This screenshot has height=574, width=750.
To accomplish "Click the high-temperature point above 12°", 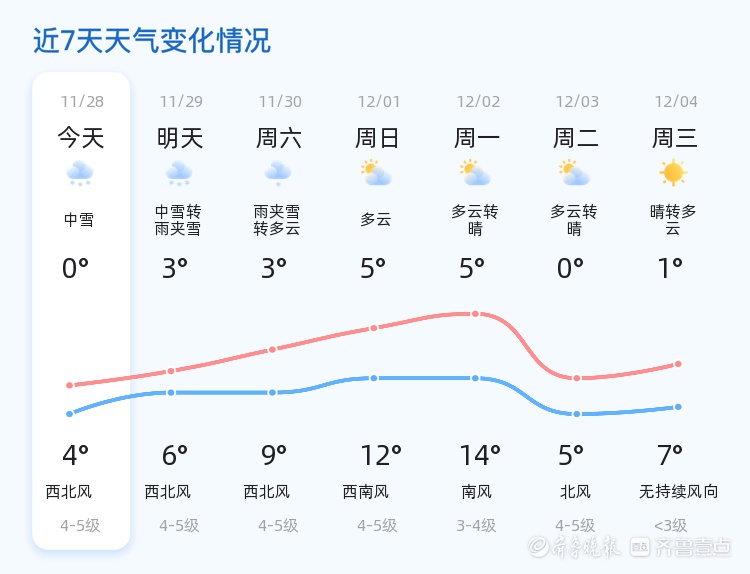I will click(374, 328).
